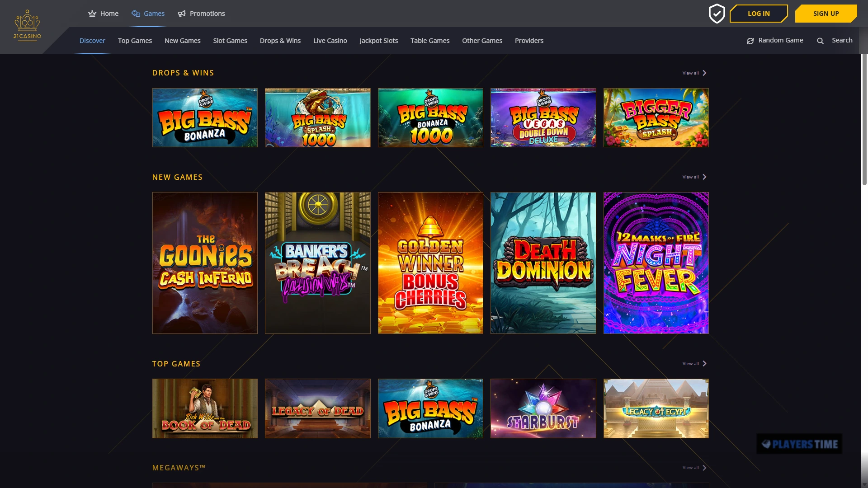
Task: Open Big Bass Bonanza in Top Games
Action: [x=430, y=408]
